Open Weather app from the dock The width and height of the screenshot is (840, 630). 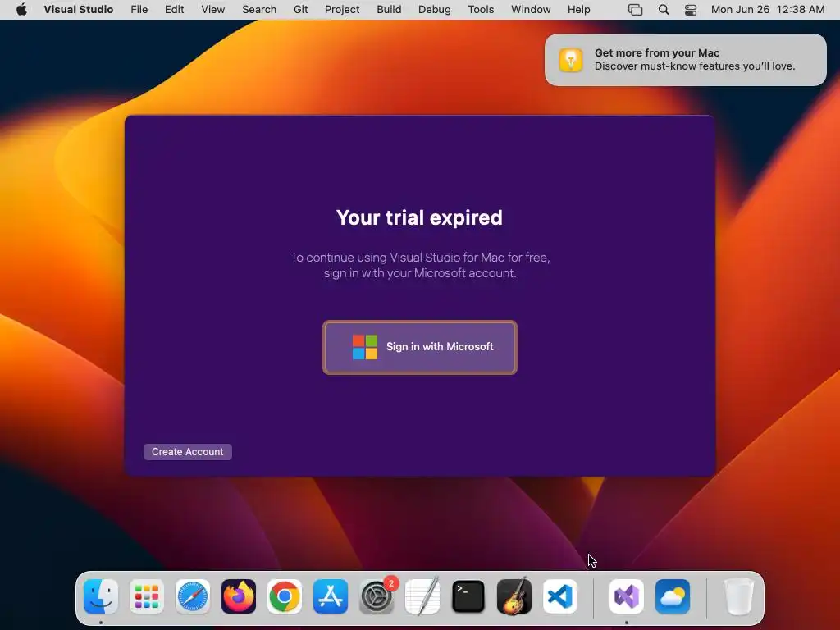[x=673, y=596]
